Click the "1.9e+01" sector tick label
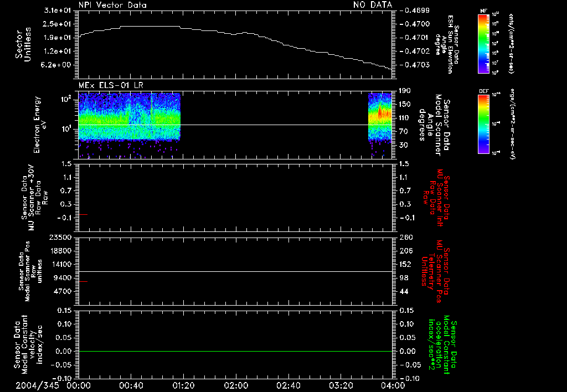567x392 pixels. click(x=57, y=38)
